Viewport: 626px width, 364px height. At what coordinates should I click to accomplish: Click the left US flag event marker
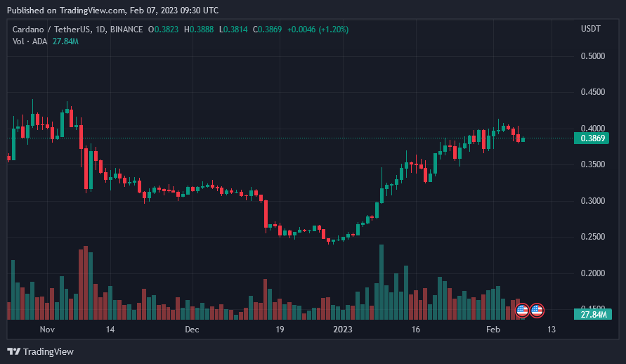click(x=522, y=310)
